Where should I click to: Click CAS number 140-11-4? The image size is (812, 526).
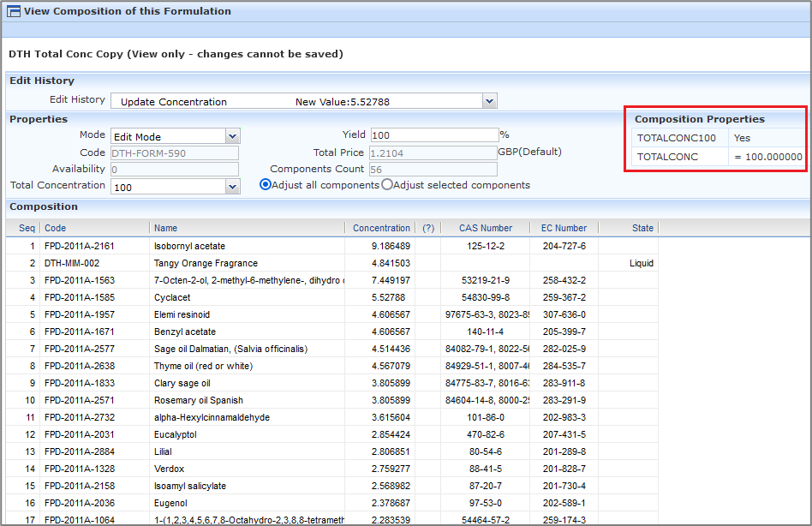click(x=486, y=332)
